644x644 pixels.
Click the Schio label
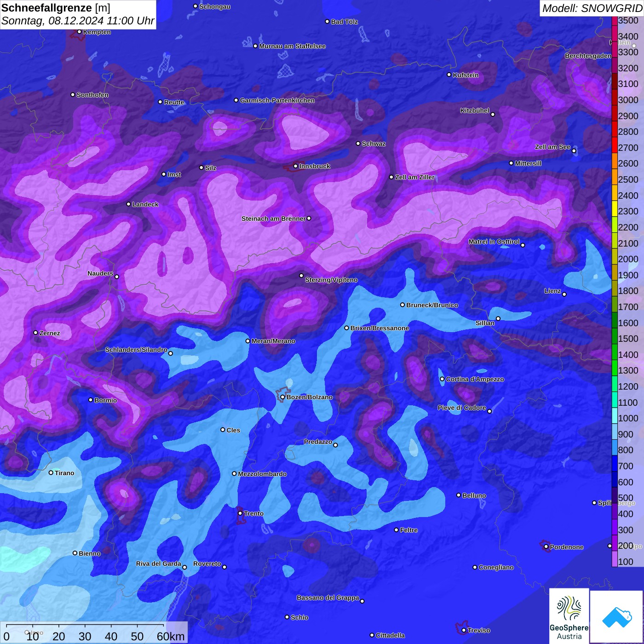[299, 617]
